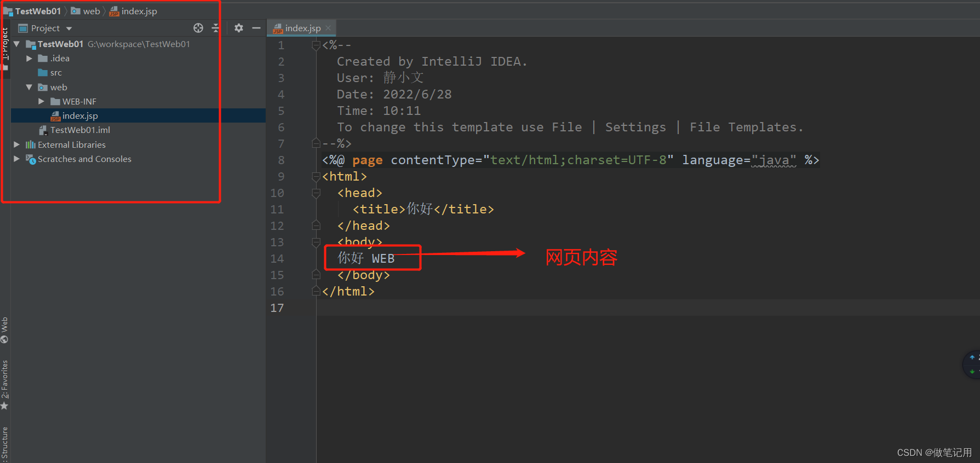The width and height of the screenshot is (980, 463).
Task: Click line number 8 in the gutter
Action: (281, 160)
